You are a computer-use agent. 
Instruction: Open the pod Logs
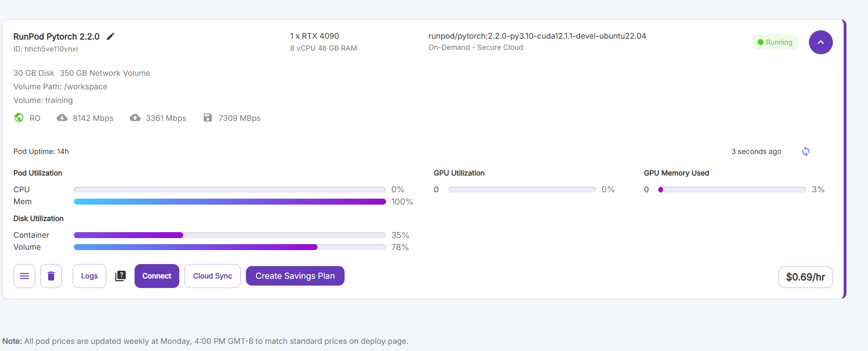click(x=89, y=276)
